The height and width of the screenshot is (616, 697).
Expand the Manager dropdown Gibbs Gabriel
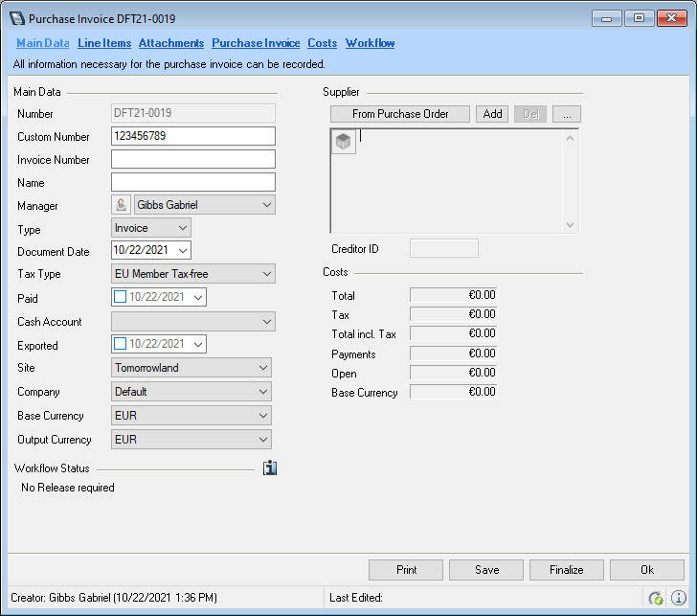[265, 205]
